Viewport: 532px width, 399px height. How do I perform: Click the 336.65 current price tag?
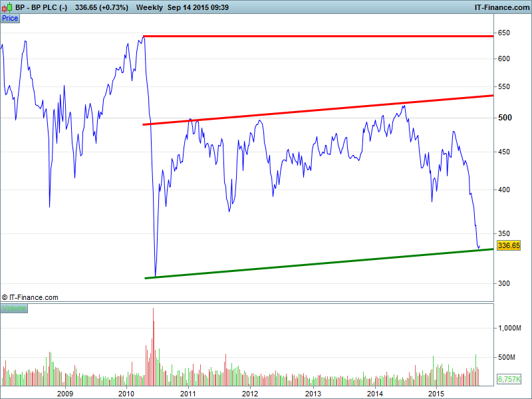509,245
